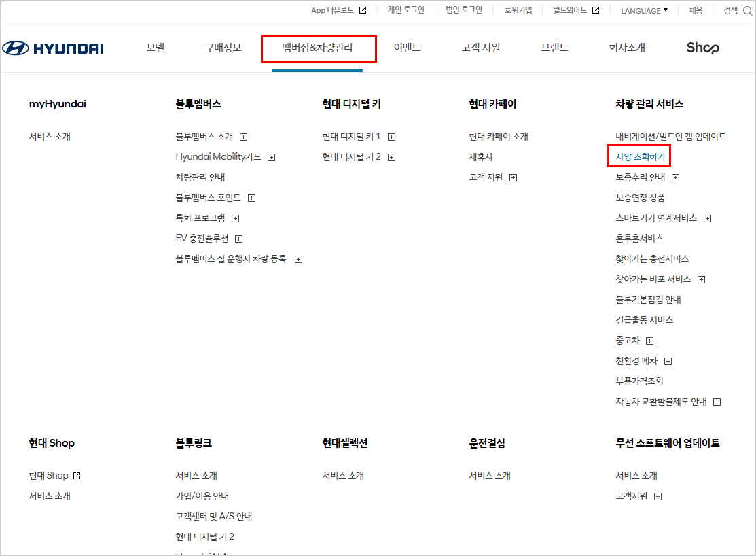This screenshot has width=756, height=556.
Task: Click the external-link icon next to 월드와이드
Action: (595, 10)
